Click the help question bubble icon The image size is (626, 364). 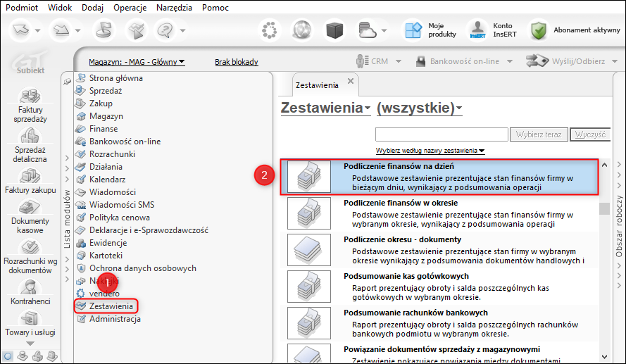pos(165,30)
